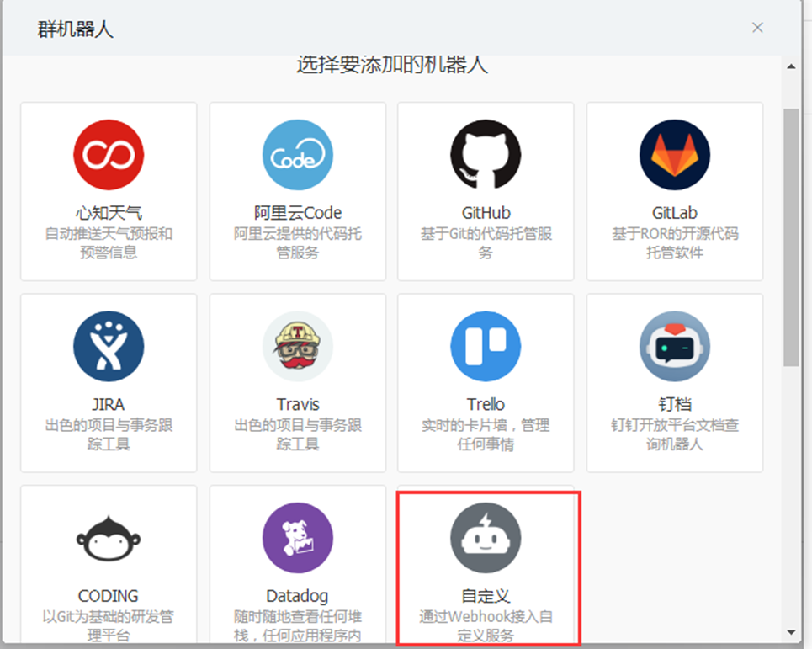
Task: Pick the Travis mascot icon
Action: (x=298, y=347)
